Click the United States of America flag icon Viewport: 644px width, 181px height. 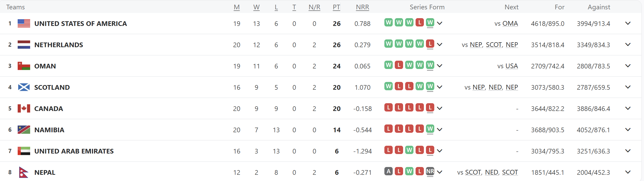point(24,23)
